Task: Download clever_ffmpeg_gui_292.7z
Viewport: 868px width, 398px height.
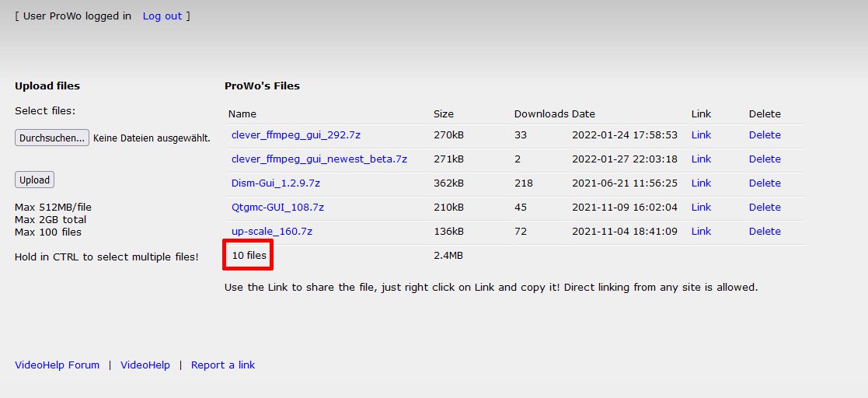Action: click(x=296, y=134)
